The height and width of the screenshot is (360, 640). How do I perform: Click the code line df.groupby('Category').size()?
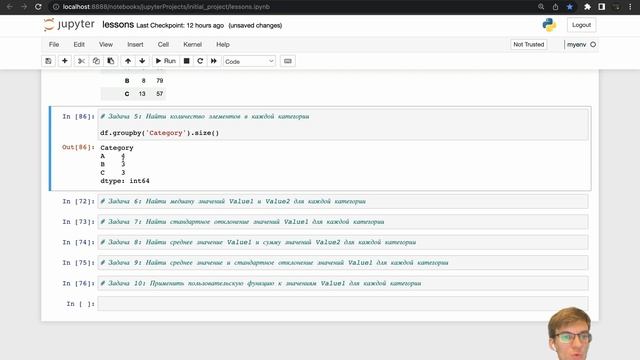(160, 133)
